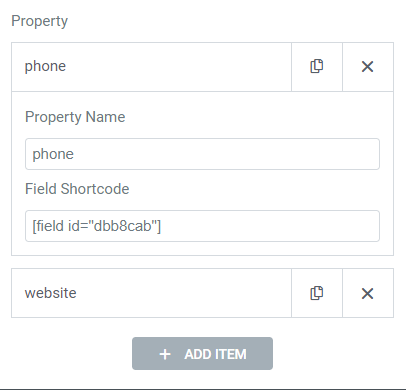The image size is (406, 390).
Task: Select the Property section heading
Action: [39, 21]
